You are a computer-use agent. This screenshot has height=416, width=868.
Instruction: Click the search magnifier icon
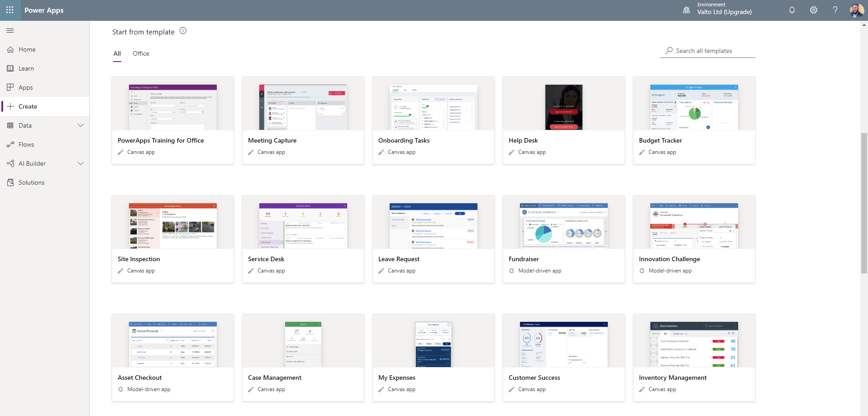pyautogui.click(x=669, y=51)
